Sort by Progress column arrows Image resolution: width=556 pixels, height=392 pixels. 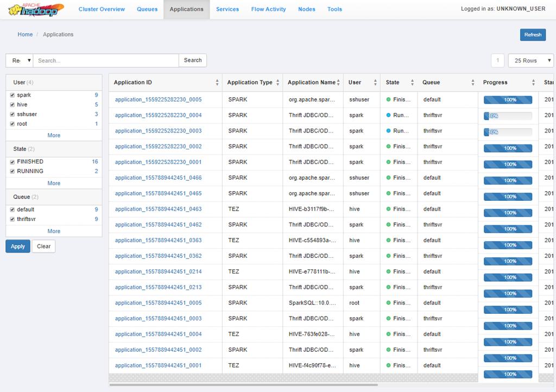(533, 83)
